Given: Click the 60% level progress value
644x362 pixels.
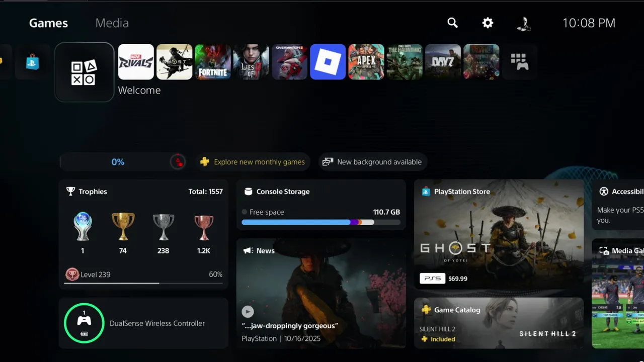Looking at the screenshot, I should coord(215,275).
